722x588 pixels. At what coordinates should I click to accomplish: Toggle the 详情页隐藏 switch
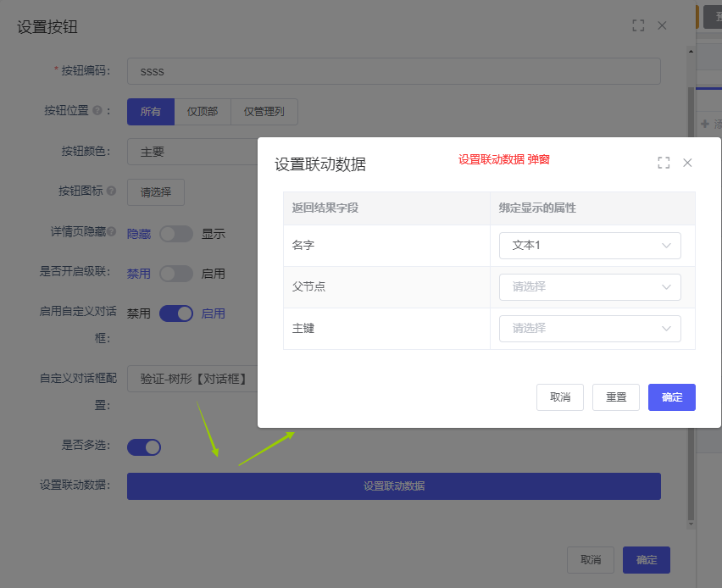click(x=176, y=234)
